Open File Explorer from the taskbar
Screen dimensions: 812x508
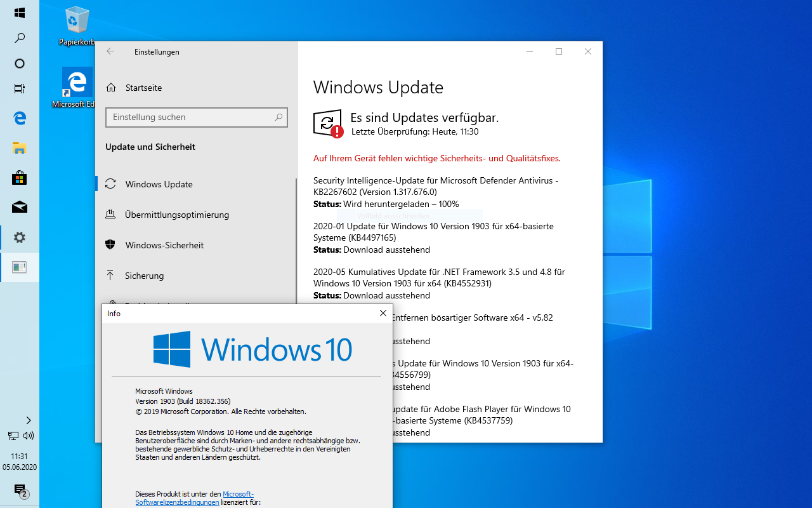(x=20, y=149)
